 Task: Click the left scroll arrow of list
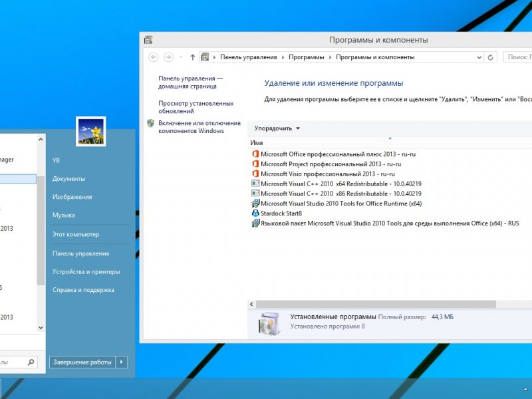(251, 304)
